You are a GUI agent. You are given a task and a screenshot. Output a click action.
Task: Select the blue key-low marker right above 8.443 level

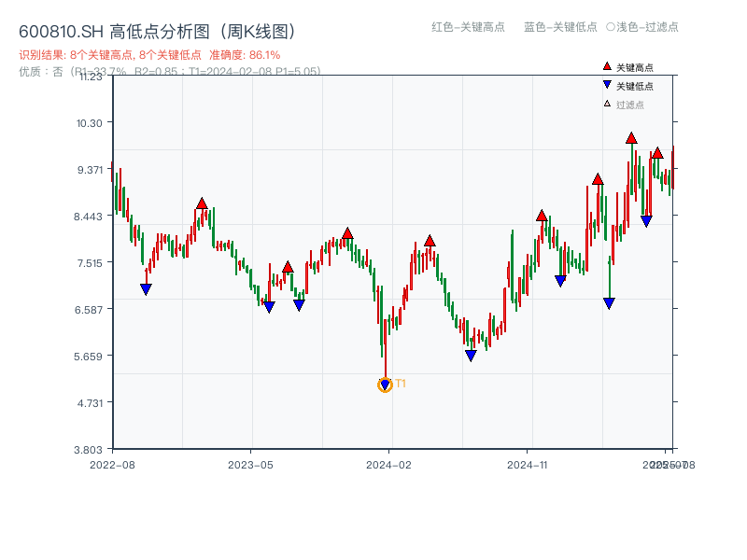pyautogui.click(x=646, y=221)
